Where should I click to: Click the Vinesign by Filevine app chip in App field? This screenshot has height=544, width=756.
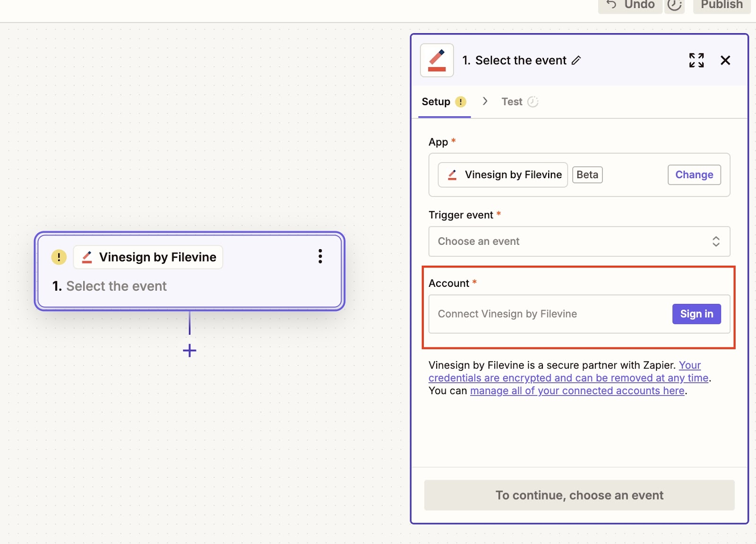503,175
